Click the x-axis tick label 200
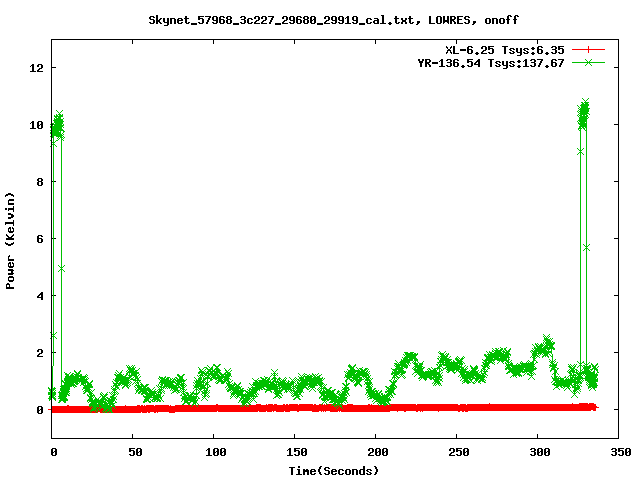Image resolution: width=640 pixels, height=480 pixels. (378, 452)
